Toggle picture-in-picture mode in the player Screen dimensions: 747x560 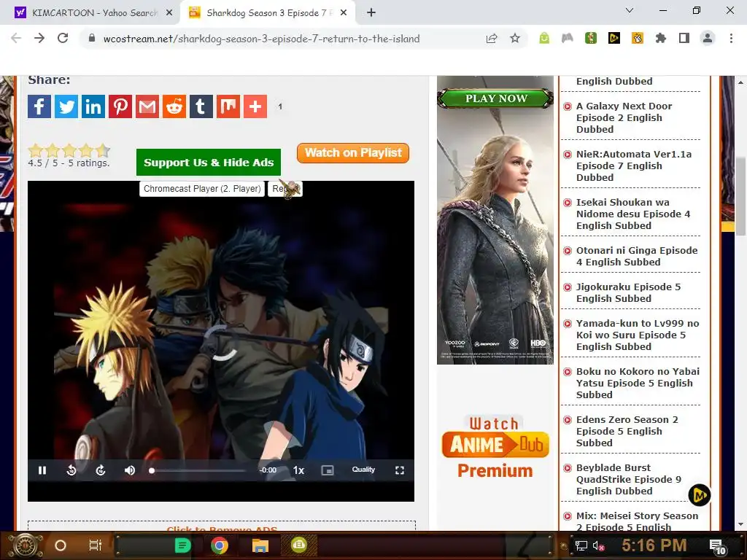(328, 470)
